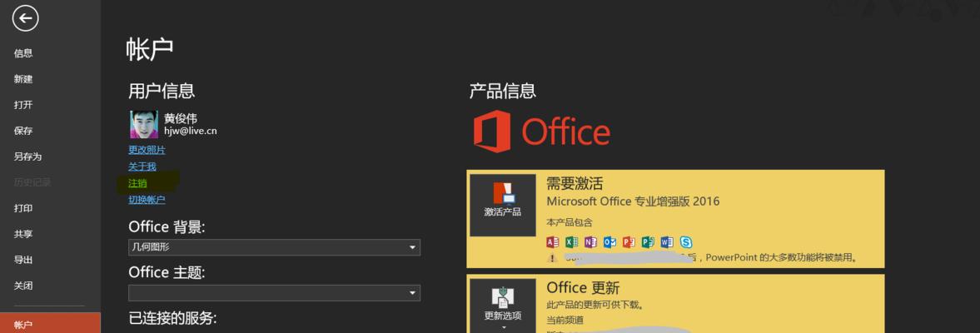Image resolution: width=980 pixels, height=333 pixels.
Task: Click the Word product icon
Action: click(x=667, y=241)
